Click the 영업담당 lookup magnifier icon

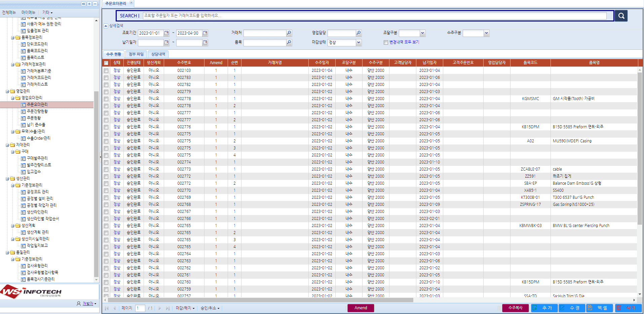click(358, 33)
